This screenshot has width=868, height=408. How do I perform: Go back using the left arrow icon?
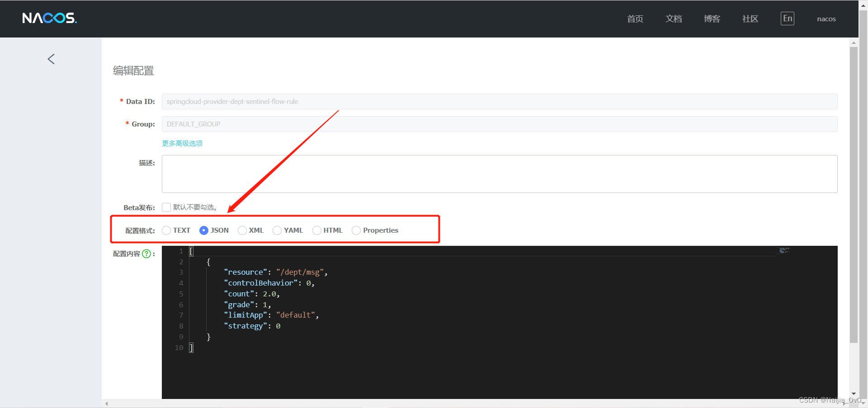pyautogui.click(x=51, y=59)
